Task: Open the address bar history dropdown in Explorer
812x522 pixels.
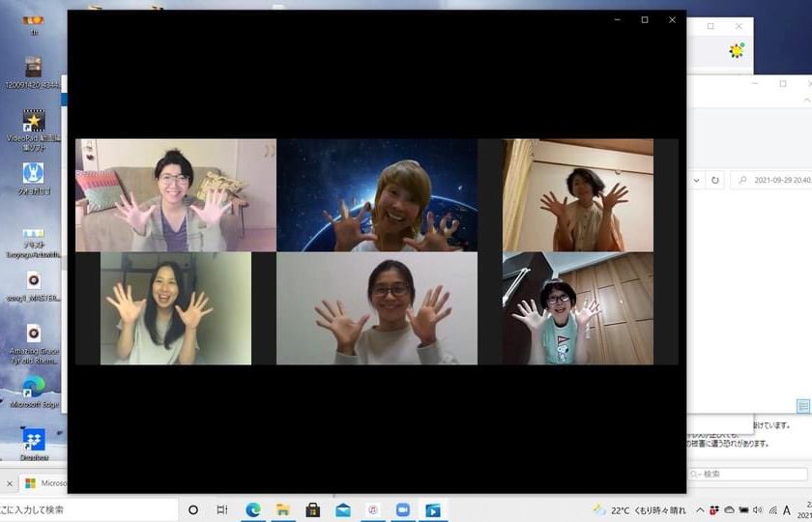Action: (695, 180)
